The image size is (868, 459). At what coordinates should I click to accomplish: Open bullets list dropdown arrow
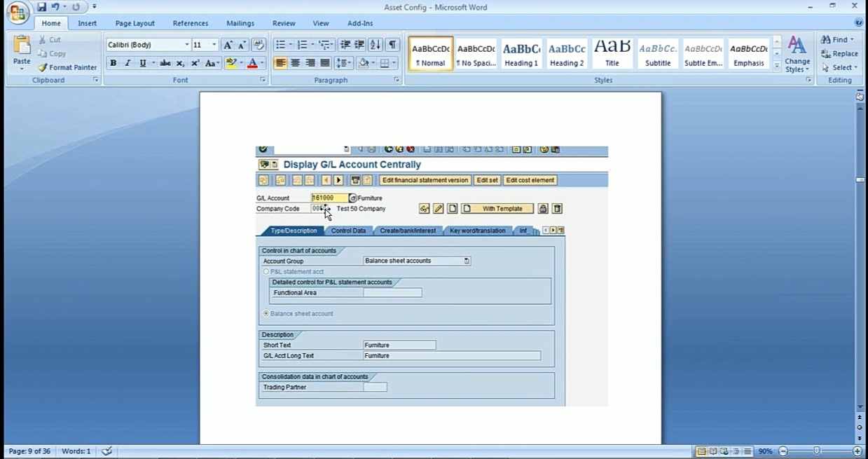coord(291,45)
